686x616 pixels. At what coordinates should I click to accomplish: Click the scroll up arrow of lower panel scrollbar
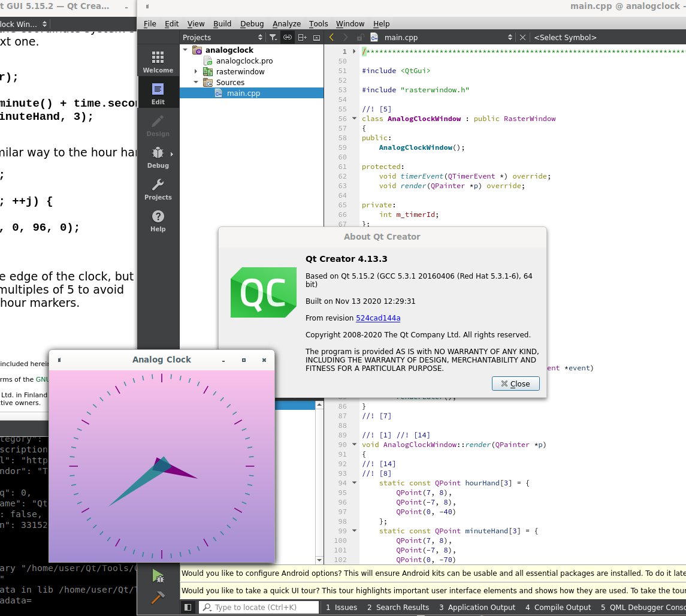[319, 404]
